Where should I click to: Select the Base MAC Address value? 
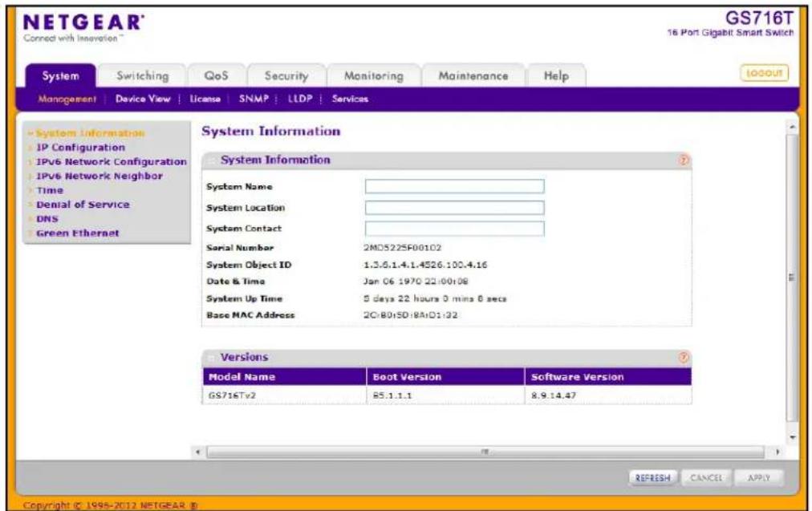(x=410, y=315)
